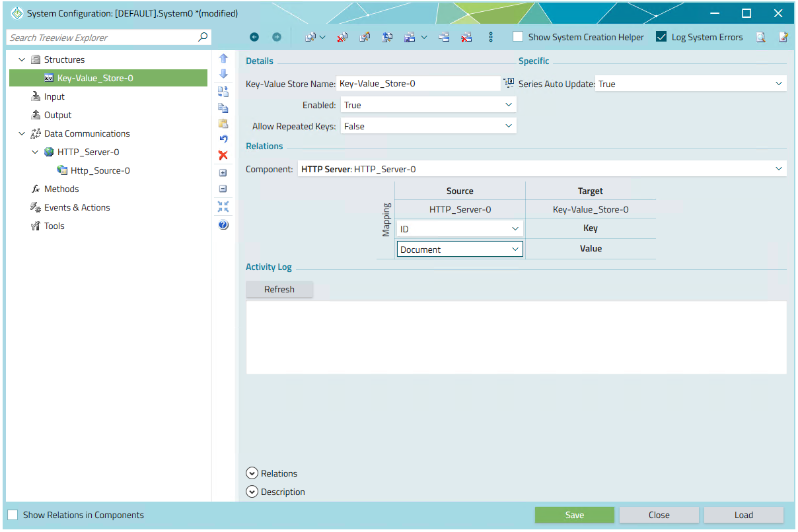Click the three-dot more options icon
Screen dimensions: 798x532
[x=491, y=38]
